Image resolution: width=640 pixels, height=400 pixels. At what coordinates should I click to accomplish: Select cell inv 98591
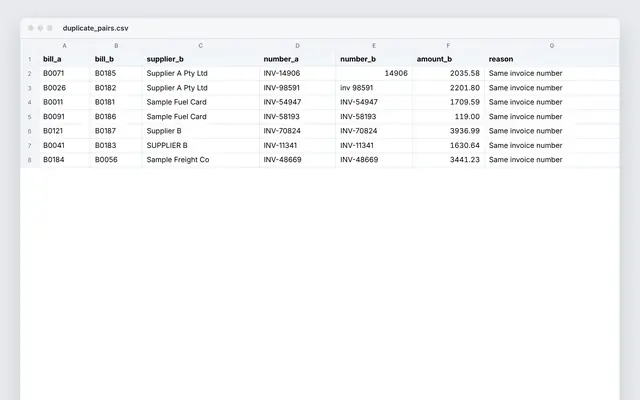[374, 88]
